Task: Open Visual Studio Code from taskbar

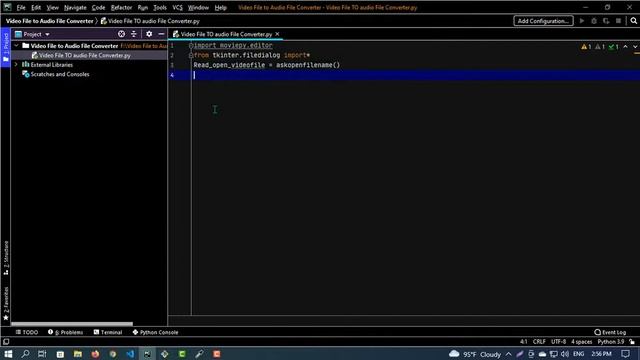Action: (x=130, y=354)
